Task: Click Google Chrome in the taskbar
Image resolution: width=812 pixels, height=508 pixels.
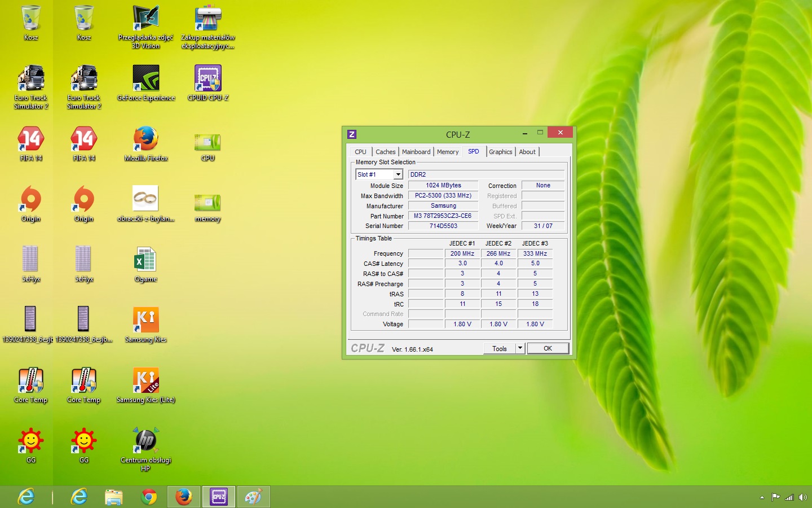Action: coord(149,497)
